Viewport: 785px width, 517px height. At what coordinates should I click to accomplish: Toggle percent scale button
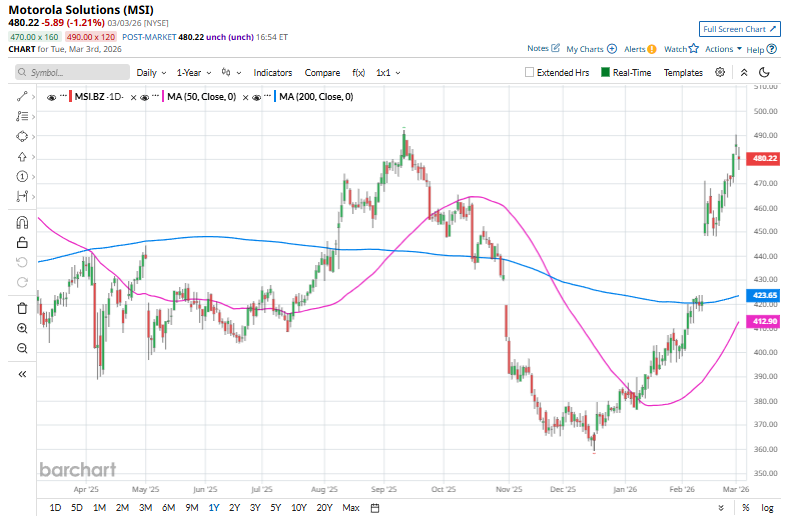pyautogui.click(x=745, y=508)
